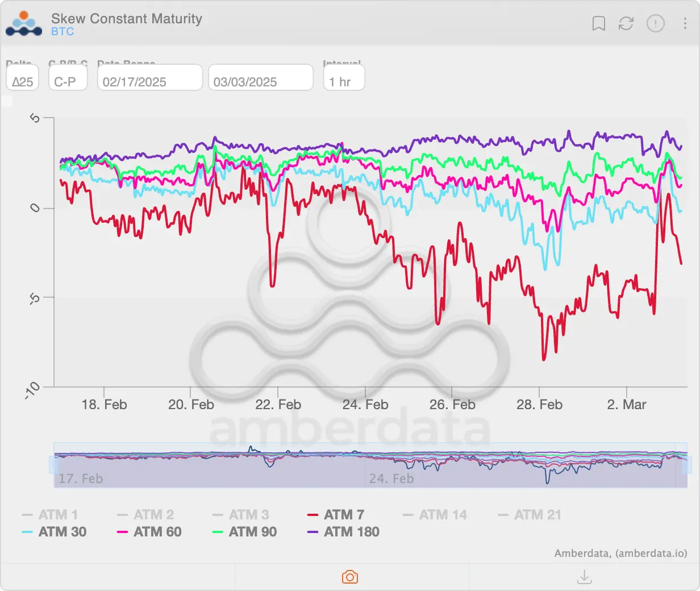
Task: Hide the ATM 180 series
Action: coord(343,532)
